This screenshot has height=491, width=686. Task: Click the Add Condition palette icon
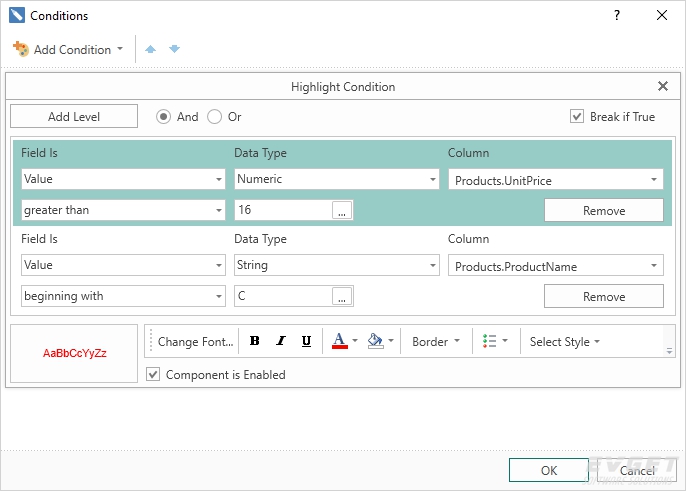(x=21, y=49)
